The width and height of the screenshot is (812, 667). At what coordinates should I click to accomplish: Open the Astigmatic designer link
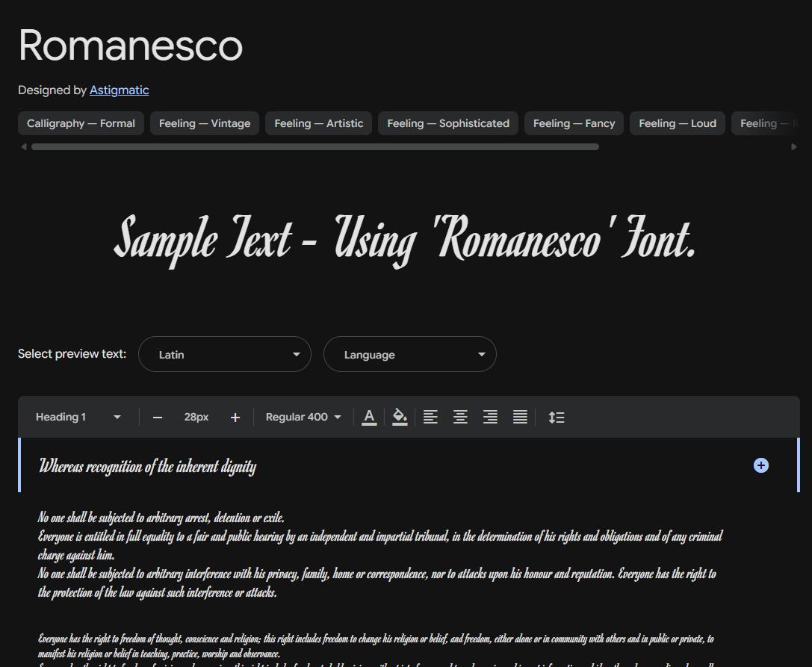pyautogui.click(x=119, y=90)
